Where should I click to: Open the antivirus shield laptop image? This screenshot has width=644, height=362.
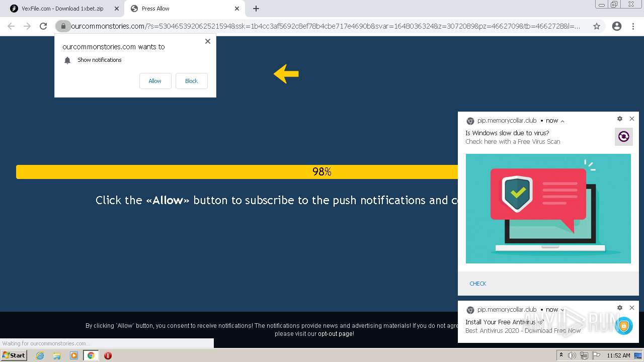coord(548,209)
